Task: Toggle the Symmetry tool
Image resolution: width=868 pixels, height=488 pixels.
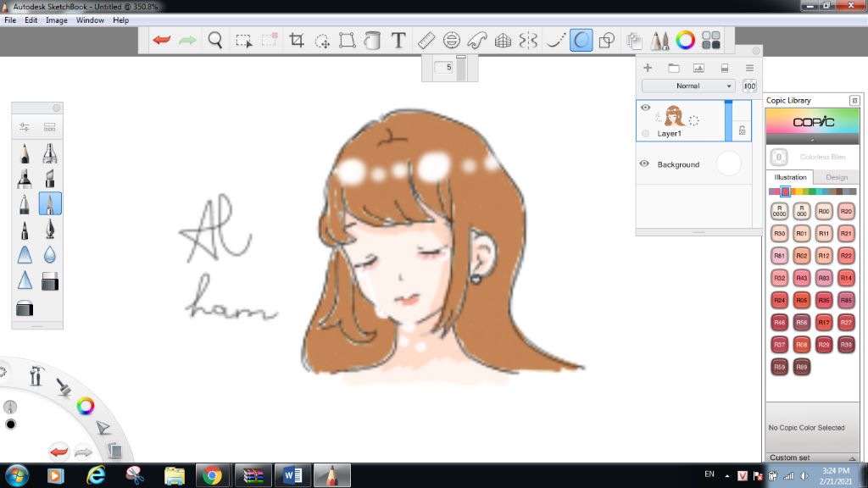Action: [x=529, y=41]
